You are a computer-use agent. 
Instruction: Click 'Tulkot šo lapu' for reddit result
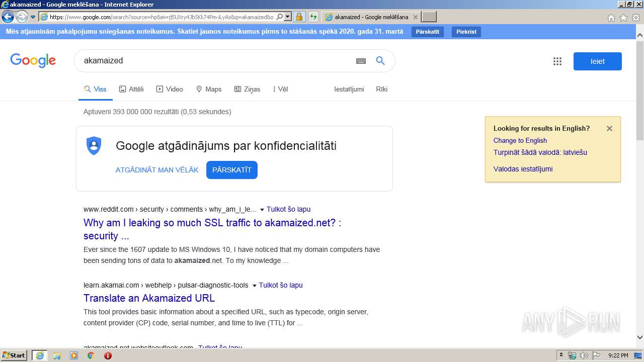click(x=289, y=209)
